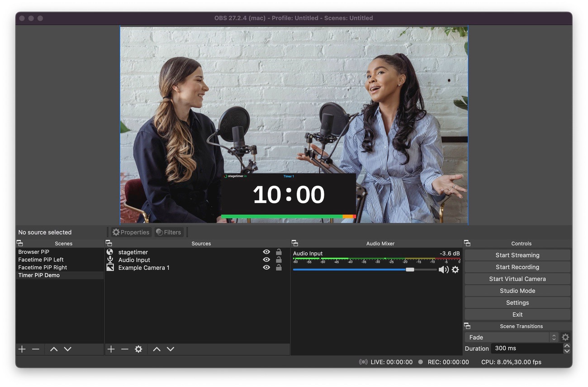Viewport: 588px width, 387px height.
Task: Unlock the stagetimer source padlock
Action: coord(278,252)
